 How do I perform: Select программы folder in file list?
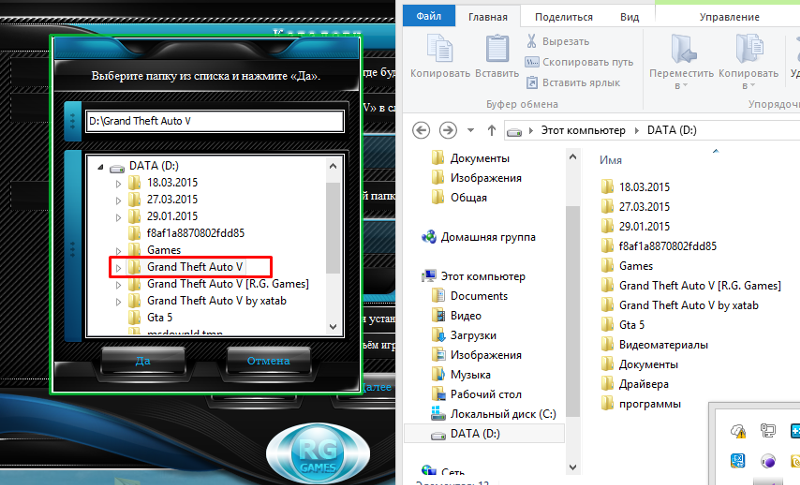pos(641,404)
